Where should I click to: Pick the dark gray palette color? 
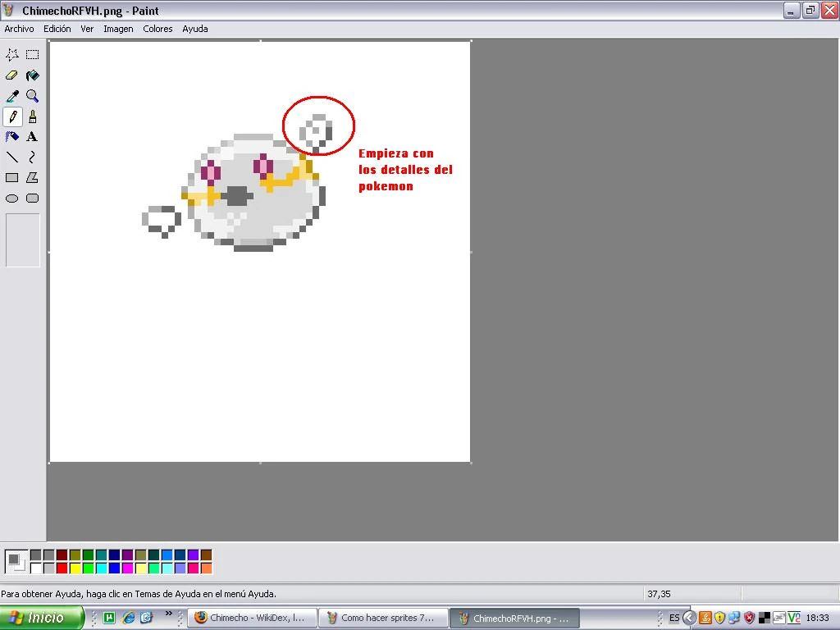tap(36, 555)
